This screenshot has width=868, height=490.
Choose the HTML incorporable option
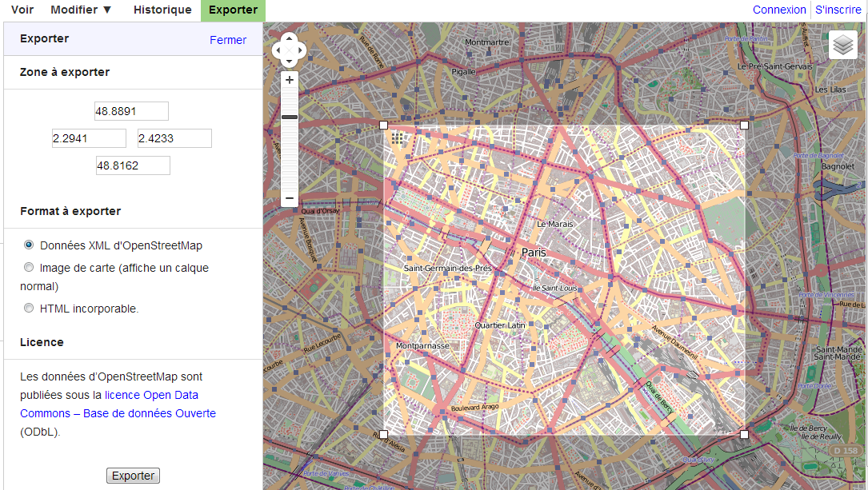tap(29, 308)
